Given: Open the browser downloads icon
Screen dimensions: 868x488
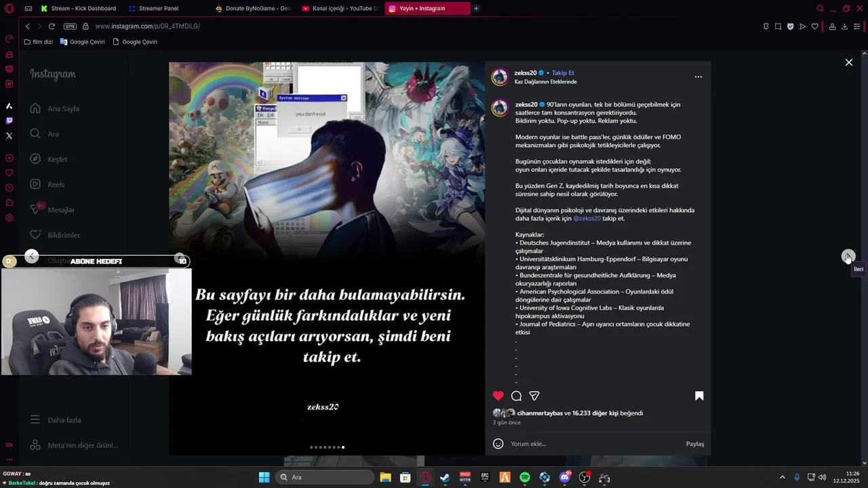Looking at the screenshot, I should pyautogui.click(x=844, y=26).
